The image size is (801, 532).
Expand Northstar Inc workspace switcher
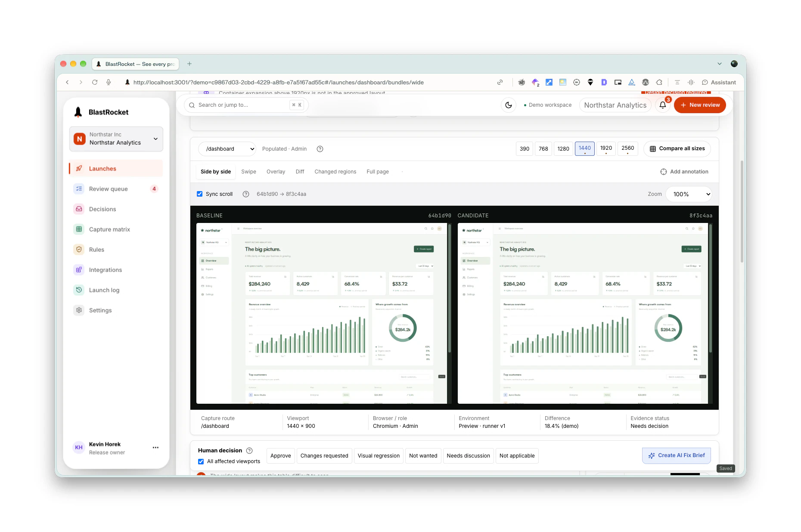(116, 139)
